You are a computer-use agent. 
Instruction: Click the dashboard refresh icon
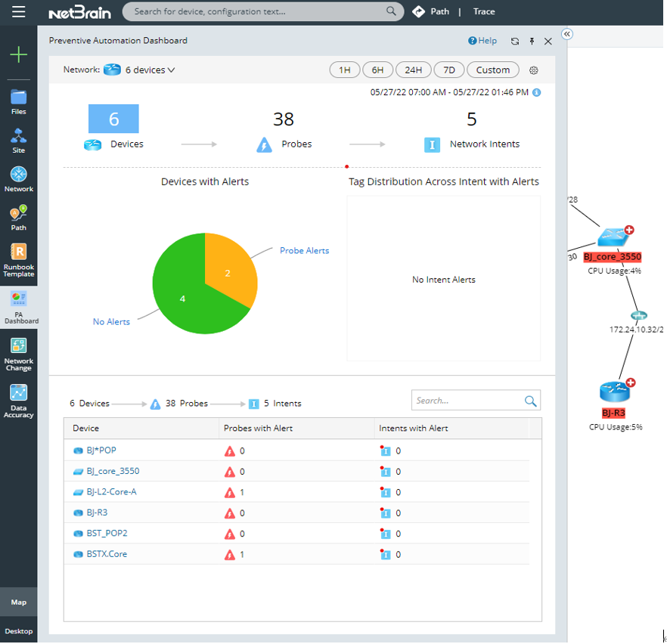click(x=515, y=41)
